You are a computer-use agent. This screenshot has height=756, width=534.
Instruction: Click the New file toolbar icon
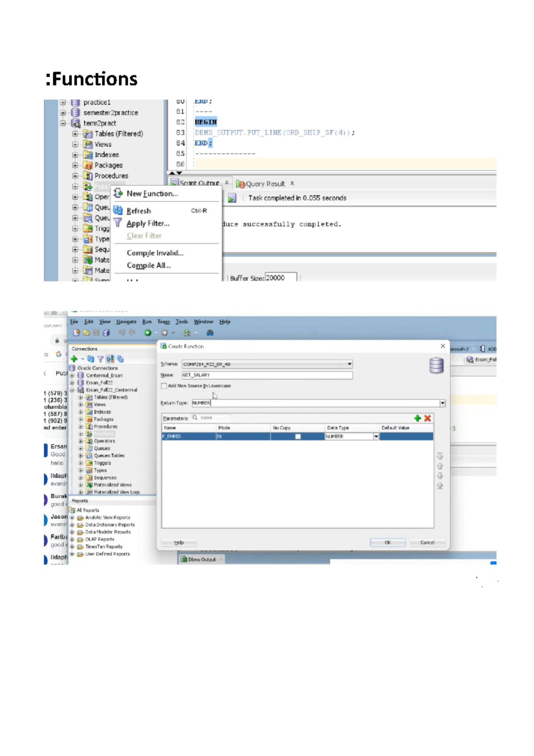click(77, 333)
